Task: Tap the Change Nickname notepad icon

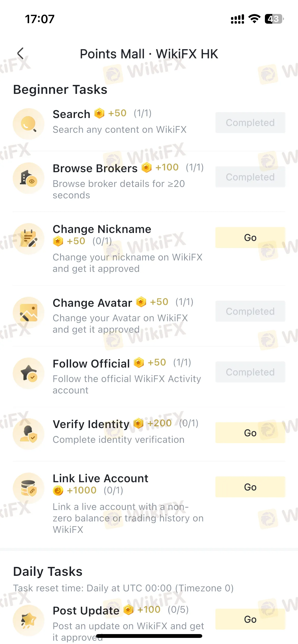Action: click(x=29, y=239)
